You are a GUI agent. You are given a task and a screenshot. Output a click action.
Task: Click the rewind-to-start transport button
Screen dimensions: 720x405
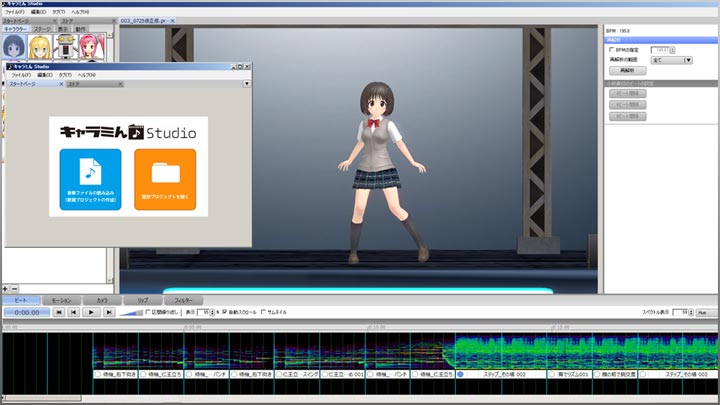coord(59,313)
